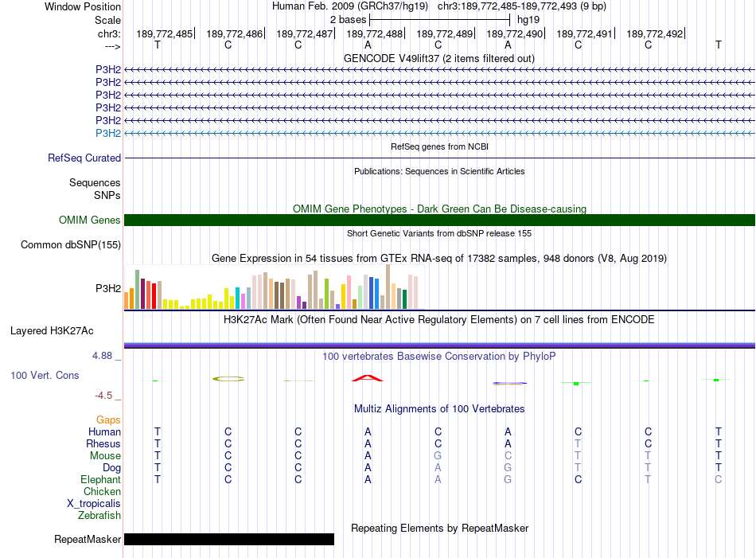Image resolution: width=756 pixels, height=558 pixels.
Task: Click the 100 Vert. Cons label
Action: click(x=45, y=375)
